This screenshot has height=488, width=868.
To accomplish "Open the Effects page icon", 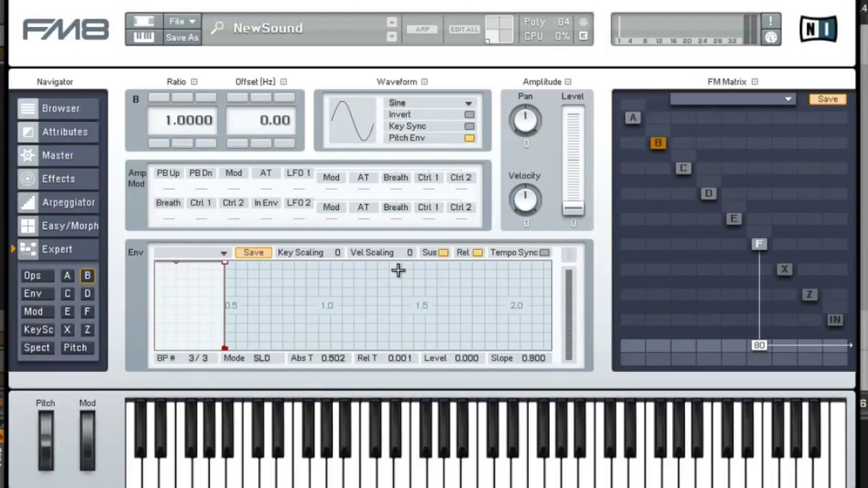I will coord(28,179).
